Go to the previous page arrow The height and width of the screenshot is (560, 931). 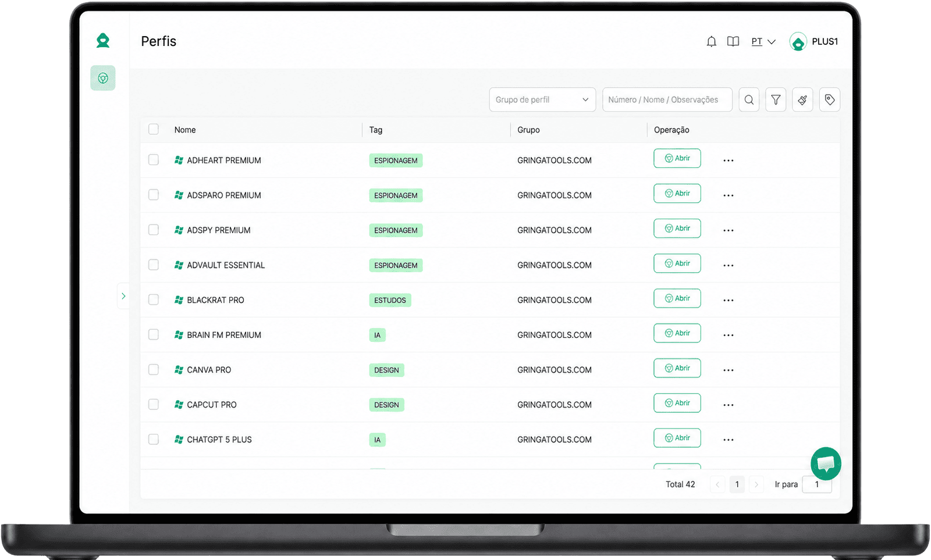(717, 484)
